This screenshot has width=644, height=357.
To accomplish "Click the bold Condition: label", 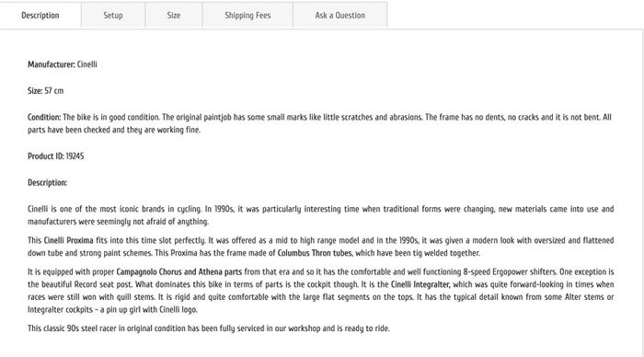I will click(44, 117).
